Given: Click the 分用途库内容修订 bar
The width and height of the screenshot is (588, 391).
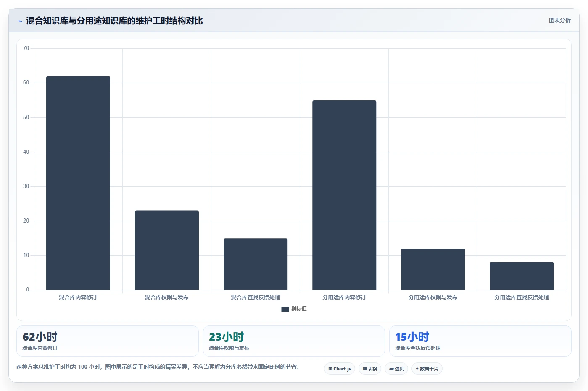Looking at the screenshot, I should [344, 195].
